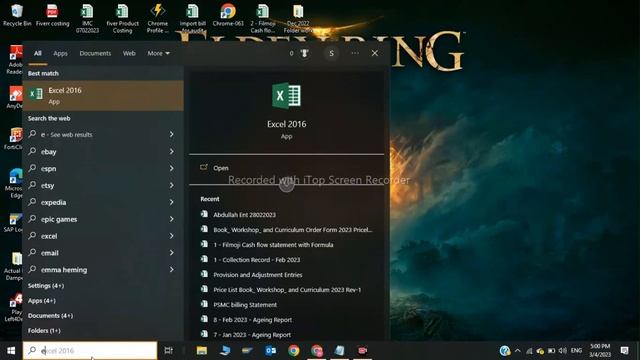Expand the etsy suggestion arrow
This screenshot has width=640, height=360.
(171, 185)
